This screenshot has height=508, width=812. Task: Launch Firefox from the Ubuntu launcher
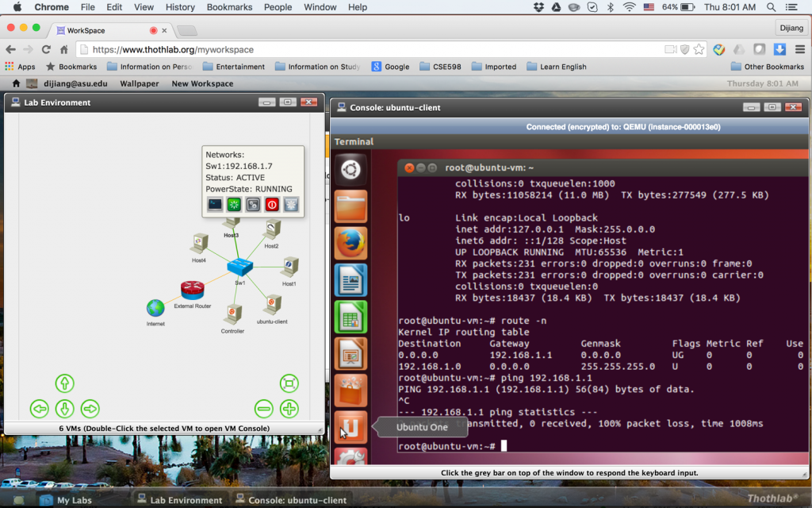click(351, 244)
